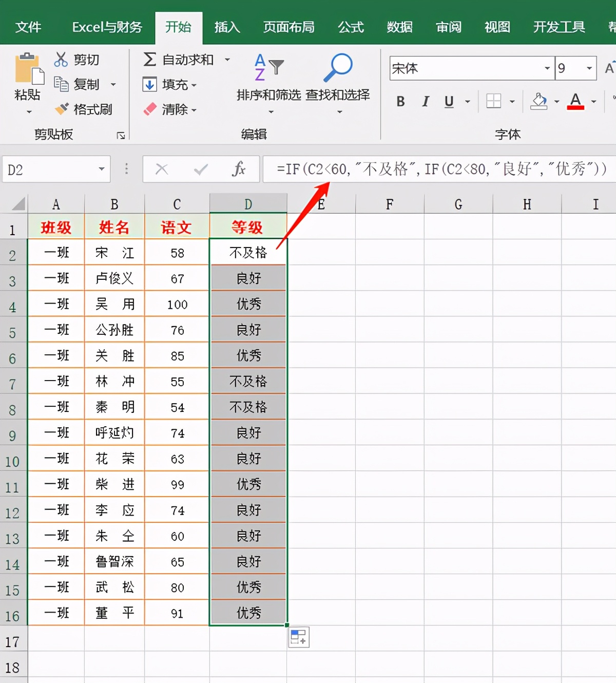Open the 公式 ribbon tab
The width and height of the screenshot is (616, 683).
pyautogui.click(x=351, y=27)
